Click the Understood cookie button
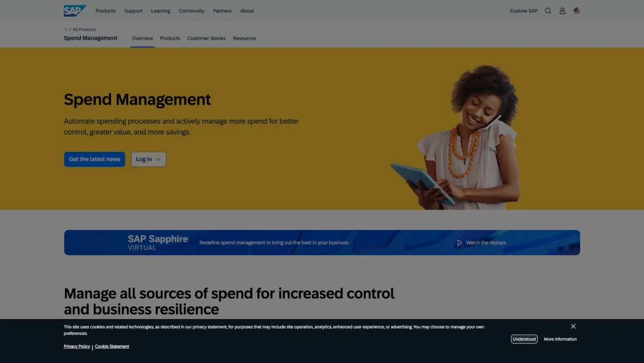Screen dimensions: 644x363 pyautogui.click(x=524, y=339)
